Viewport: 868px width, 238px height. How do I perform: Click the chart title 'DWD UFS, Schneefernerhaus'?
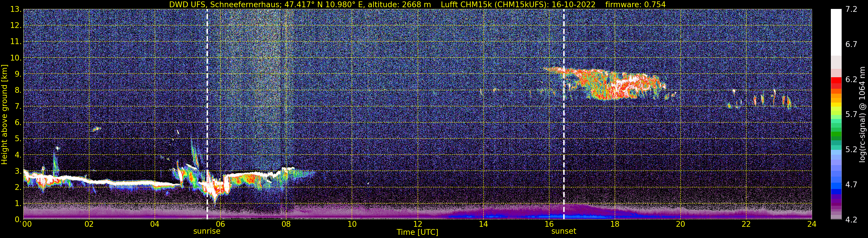coord(224,4)
